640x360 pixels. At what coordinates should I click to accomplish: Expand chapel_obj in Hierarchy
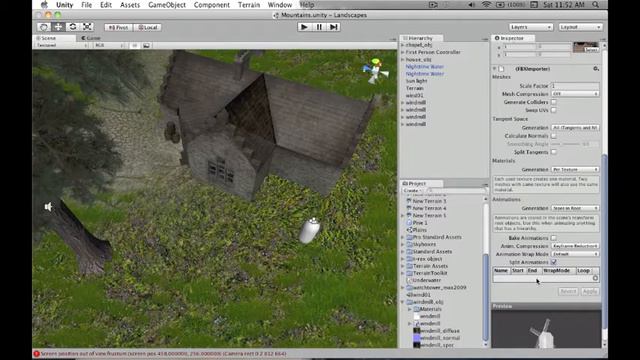[402, 45]
